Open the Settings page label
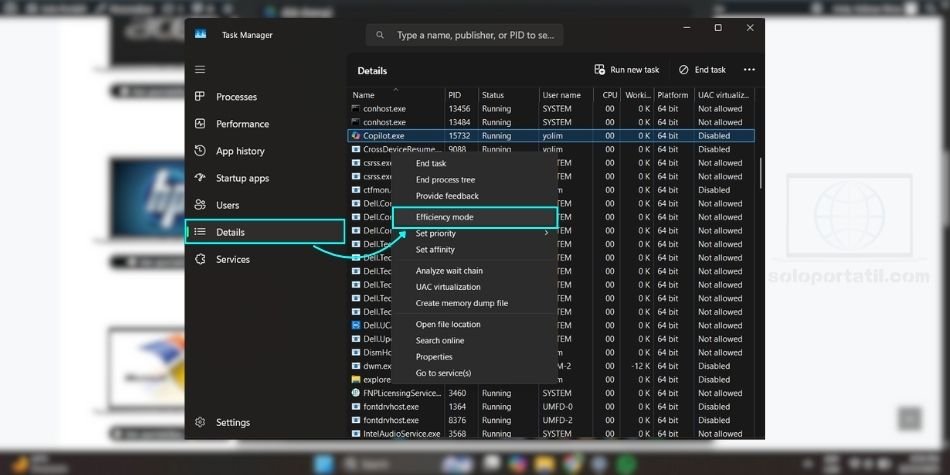 point(233,423)
